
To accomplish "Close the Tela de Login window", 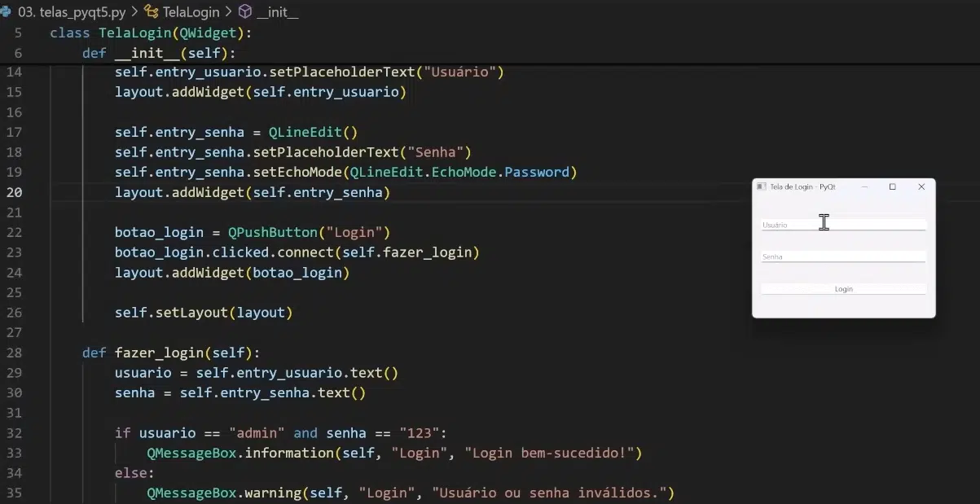I will (x=921, y=186).
